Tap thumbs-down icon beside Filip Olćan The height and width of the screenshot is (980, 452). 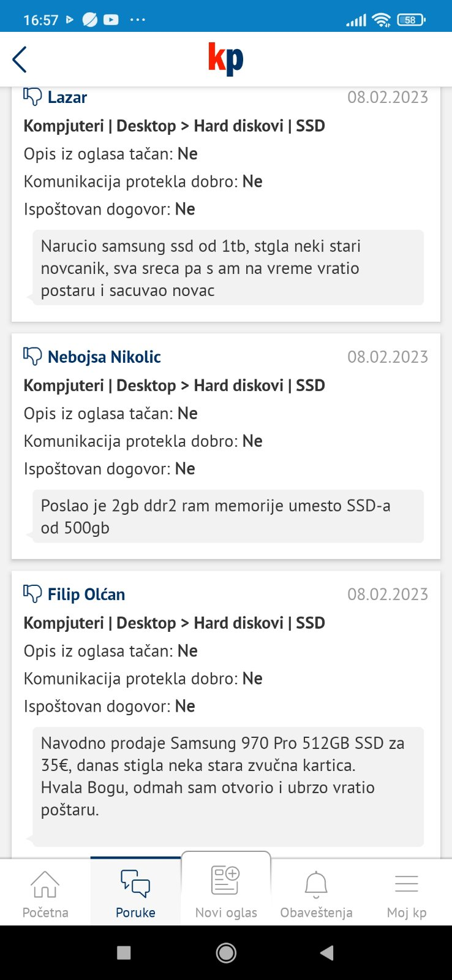coord(32,593)
